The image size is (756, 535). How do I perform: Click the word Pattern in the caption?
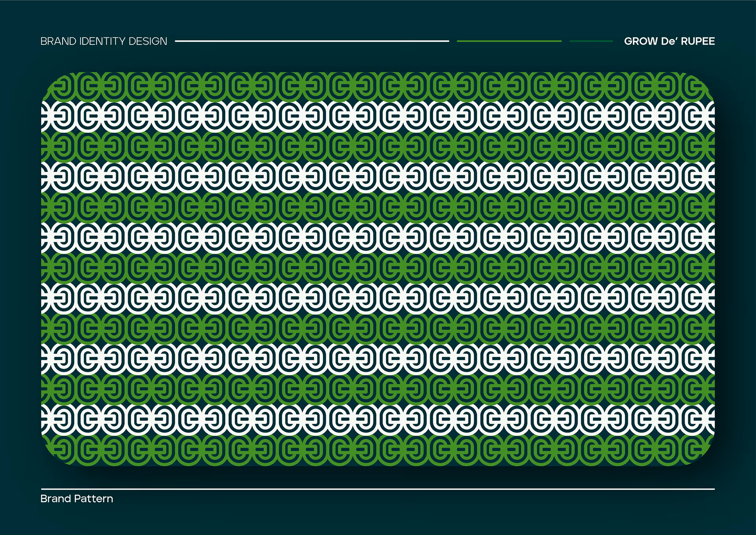click(x=94, y=498)
